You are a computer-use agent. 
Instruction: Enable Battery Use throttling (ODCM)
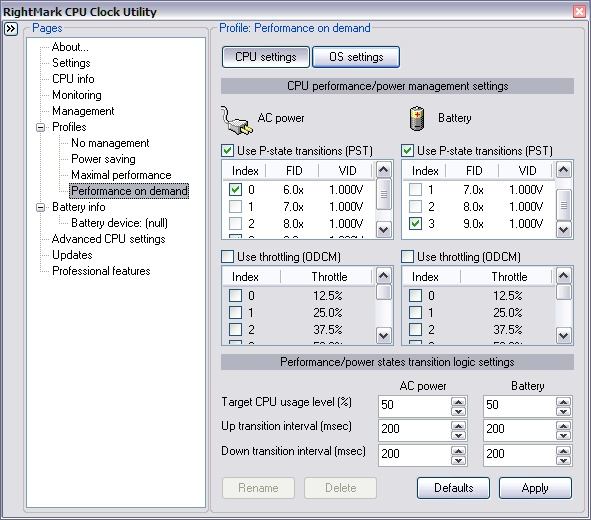[407, 257]
